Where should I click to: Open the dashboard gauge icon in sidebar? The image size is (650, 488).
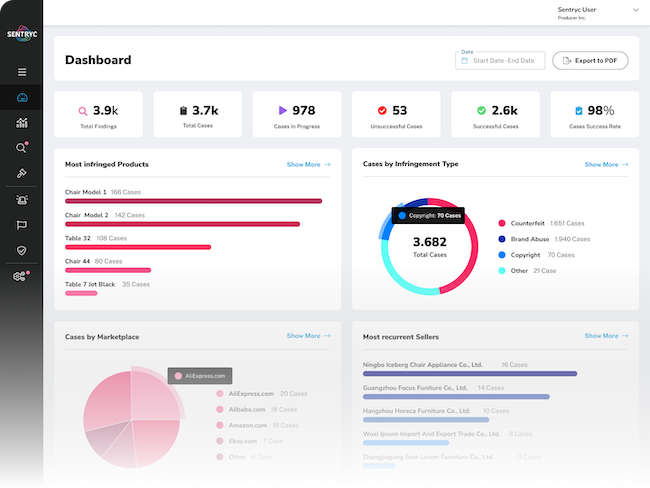point(22,98)
